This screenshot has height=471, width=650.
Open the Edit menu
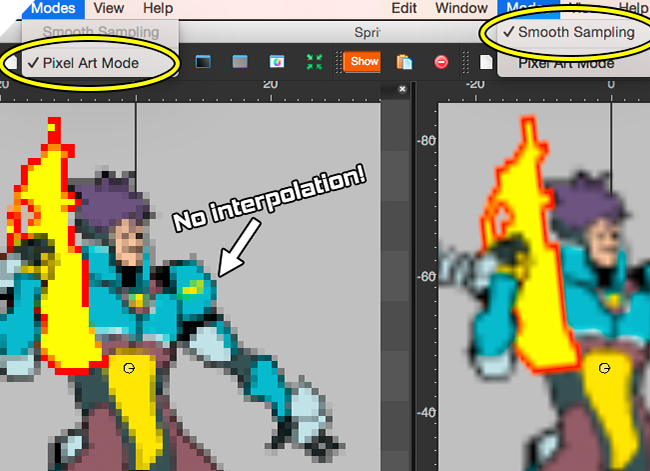pos(404,8)
